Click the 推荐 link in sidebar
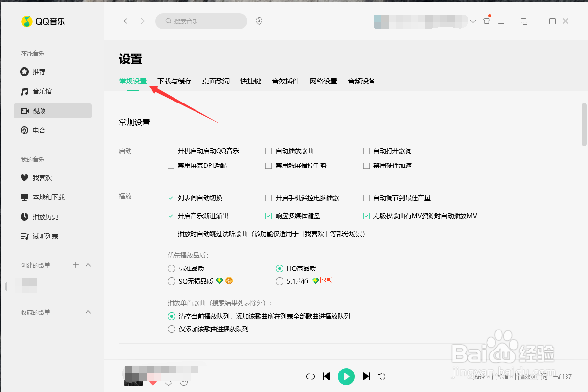Viewport: 588px width, 392px height. pos(39,72)
